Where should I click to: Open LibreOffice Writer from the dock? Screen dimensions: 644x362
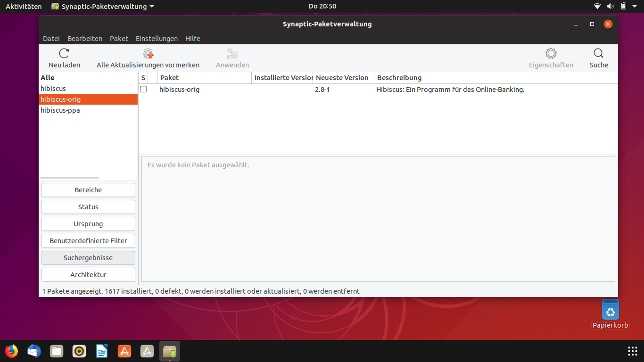tap(102, 351)
